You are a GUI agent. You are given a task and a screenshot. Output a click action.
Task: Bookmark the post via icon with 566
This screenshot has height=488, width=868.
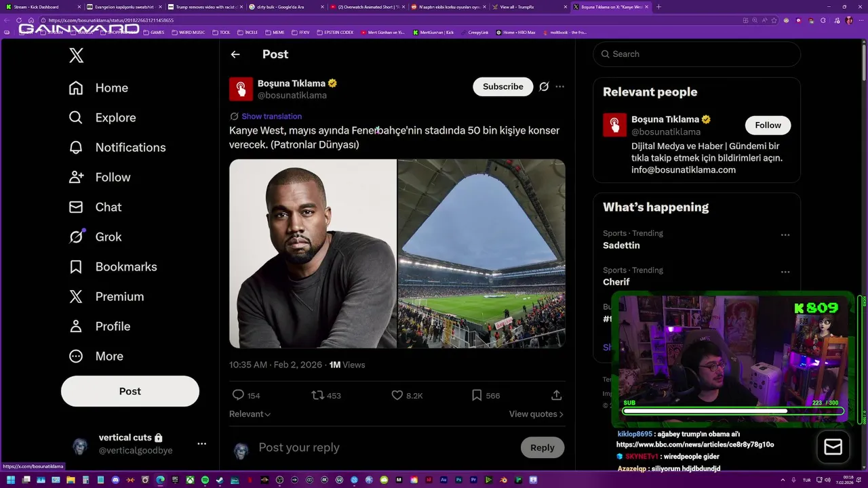click(x=477, y=395)
